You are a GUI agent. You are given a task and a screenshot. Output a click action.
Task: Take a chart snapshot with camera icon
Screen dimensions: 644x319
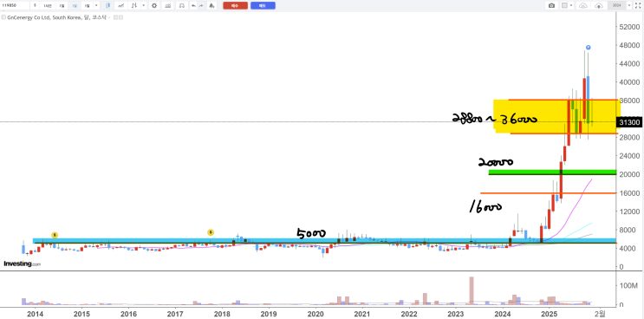pos(551,5)
